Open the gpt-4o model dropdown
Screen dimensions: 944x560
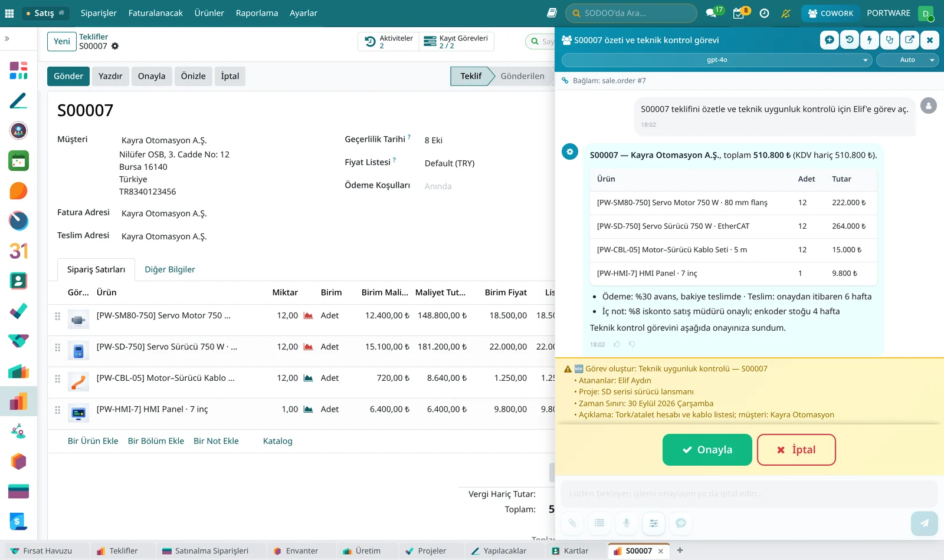click(717, 60)
